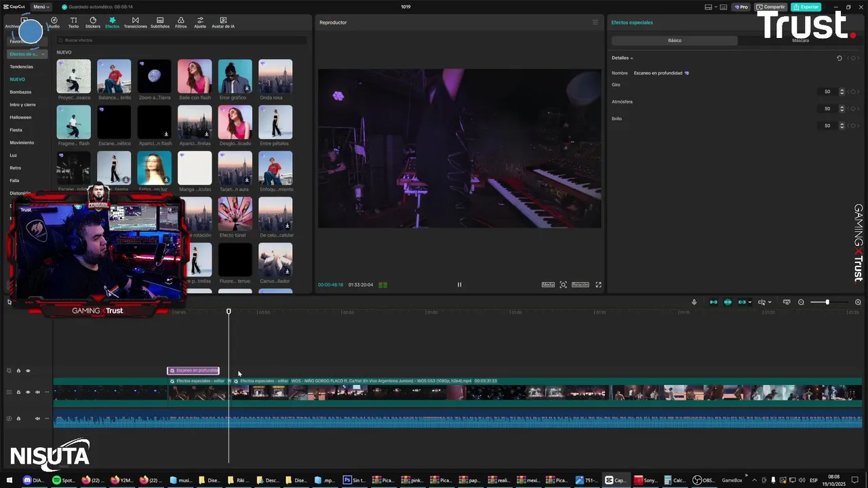
Task: Lock the effect track
Action: tap(18, 371)
